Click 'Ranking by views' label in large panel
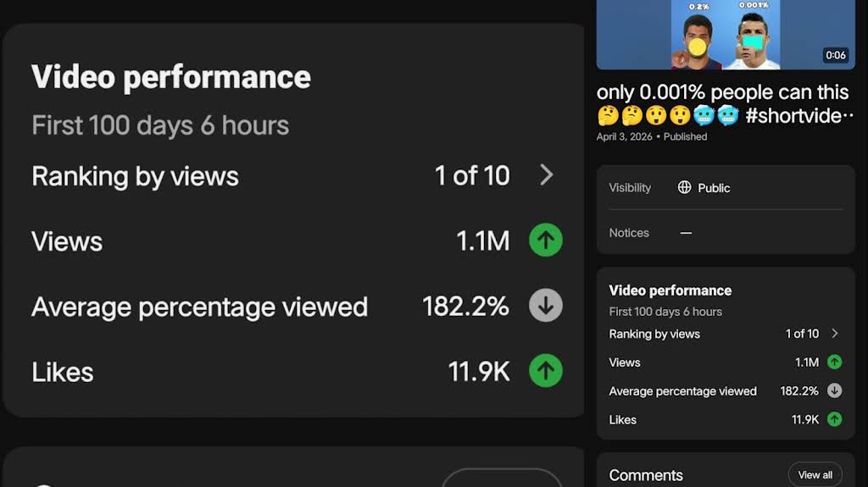The width and height of the screenshot is (868, 487). pos(135,176)
